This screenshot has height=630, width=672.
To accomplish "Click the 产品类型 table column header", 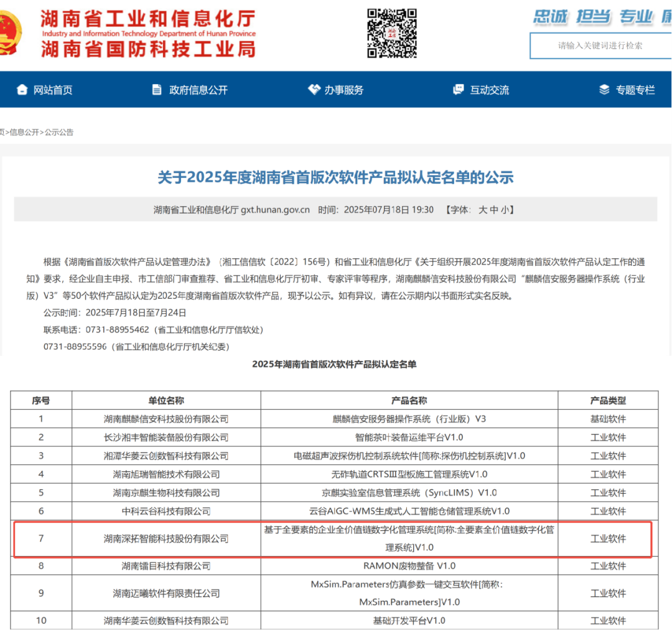I will click(x=607, y=400).
